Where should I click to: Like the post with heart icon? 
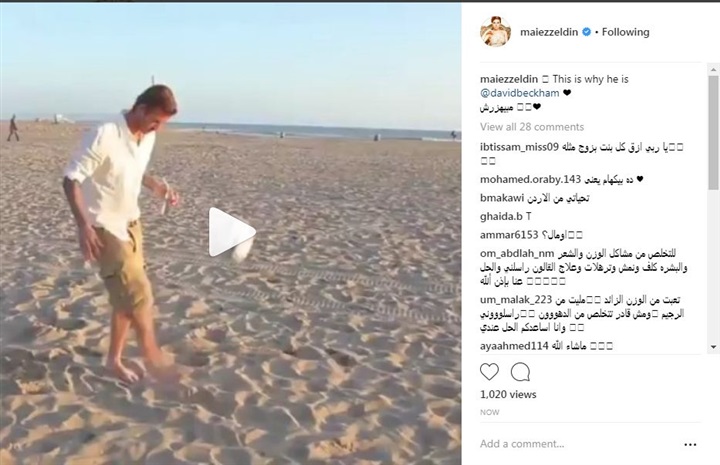(x=489, y=371)
